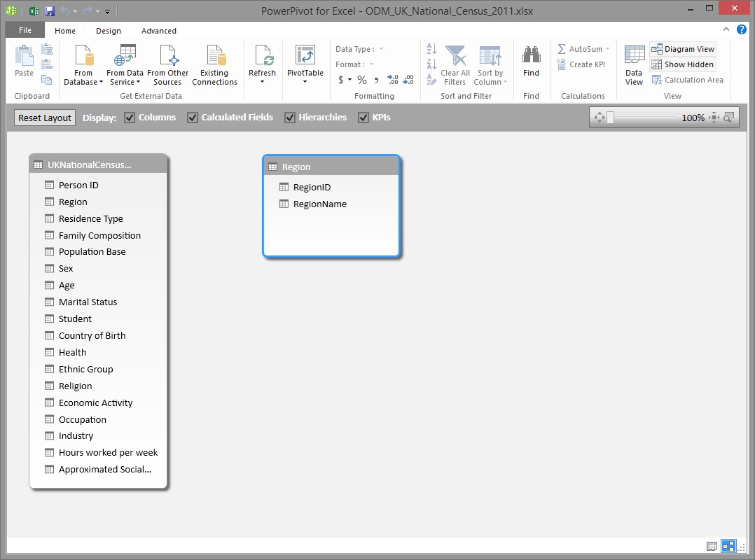Screen dimensions: 755x560
Task: Collapse the ribbon with the chevron
Action: 726,30
